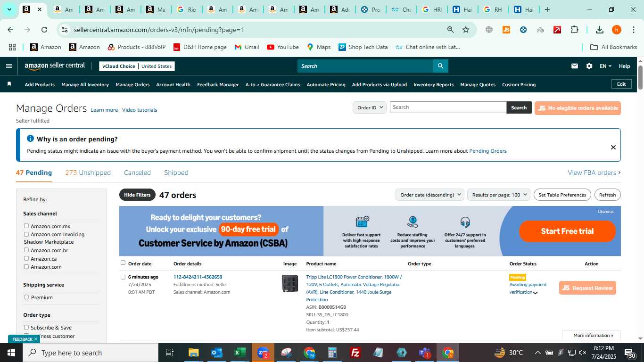644x362 pixels.
Task: Open the Order date (descending) sort dropdown
Action: click(429, 195)
